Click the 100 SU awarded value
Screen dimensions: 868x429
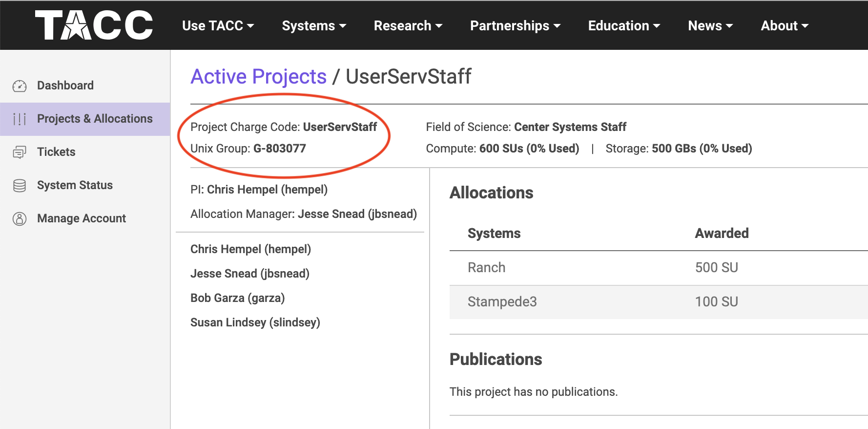pyautogui.click(x=716, y=302)
